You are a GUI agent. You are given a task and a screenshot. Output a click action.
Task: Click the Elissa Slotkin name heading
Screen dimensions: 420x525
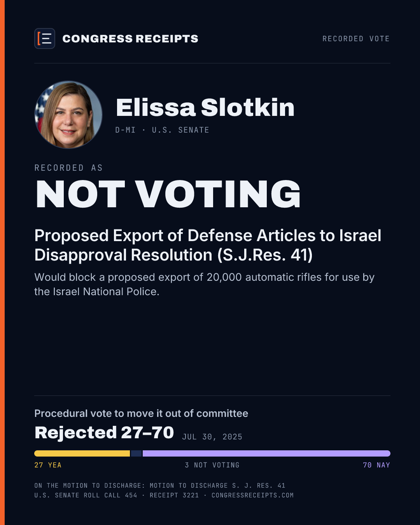205,107
